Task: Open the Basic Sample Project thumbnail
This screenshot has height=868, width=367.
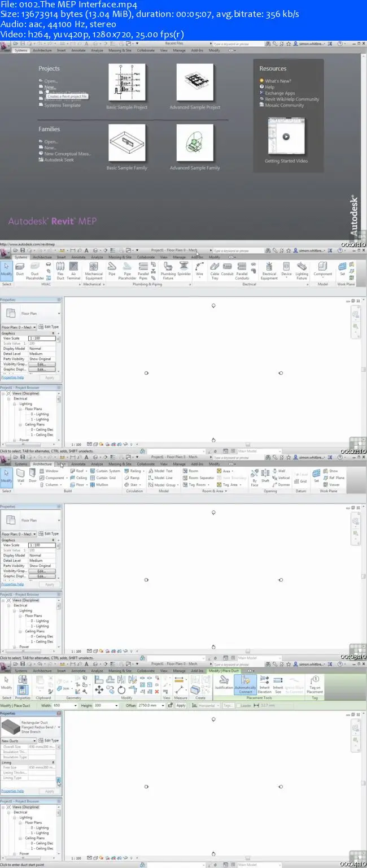Action: pos(127,83)
